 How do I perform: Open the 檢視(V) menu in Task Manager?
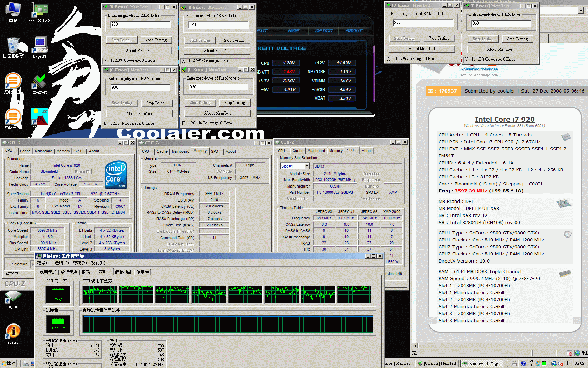point(80,263)
